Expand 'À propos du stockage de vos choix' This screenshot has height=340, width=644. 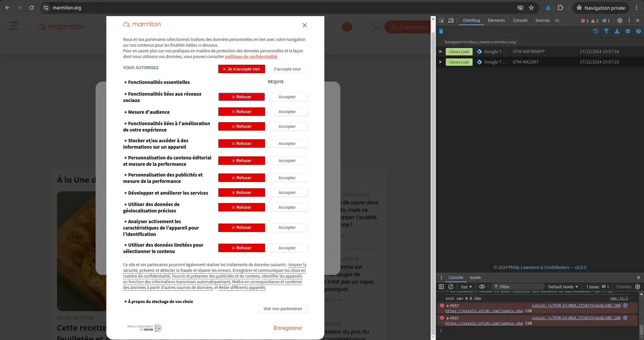click(158, 302)
